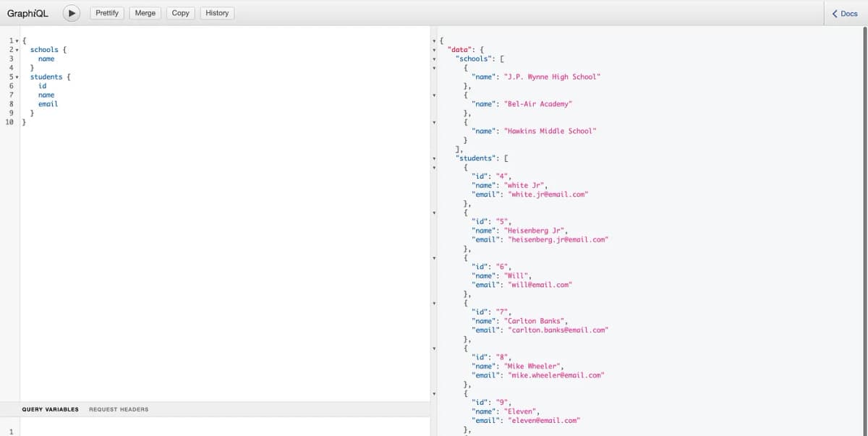Click the Prettify button

[107, 13]
